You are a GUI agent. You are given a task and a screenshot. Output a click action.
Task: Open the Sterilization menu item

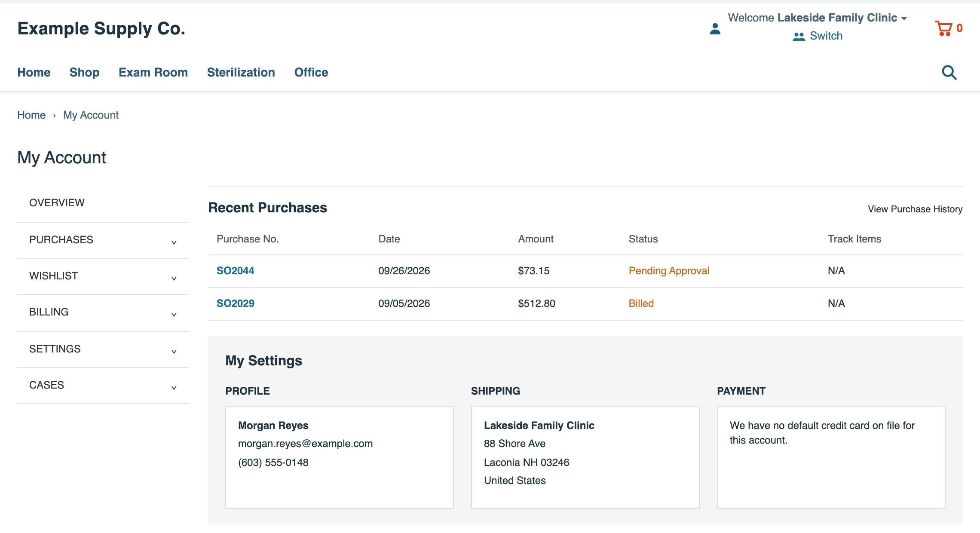pyautogui.click(x=241, y=72)
